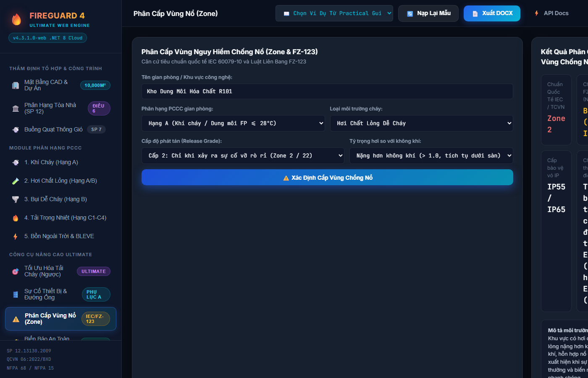Select 3. Bụi Dễ Cháy (Hạng B)

click(x=60, y=199)
